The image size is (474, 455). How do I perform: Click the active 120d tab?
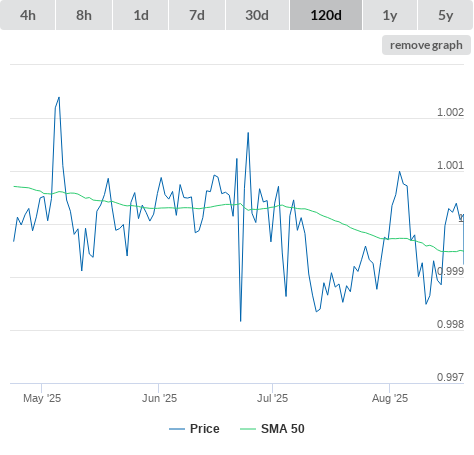[x=326, y=15]
